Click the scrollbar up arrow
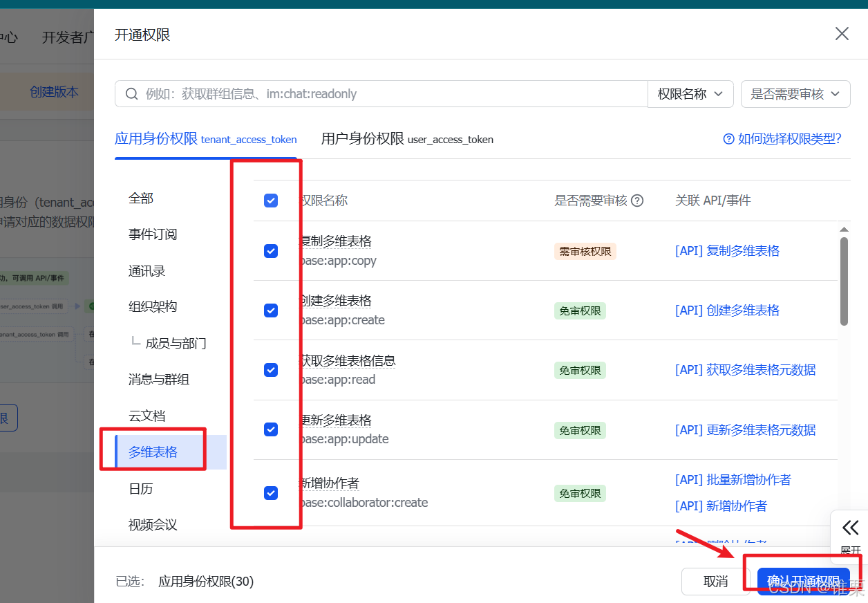 (x=844, y=230)
